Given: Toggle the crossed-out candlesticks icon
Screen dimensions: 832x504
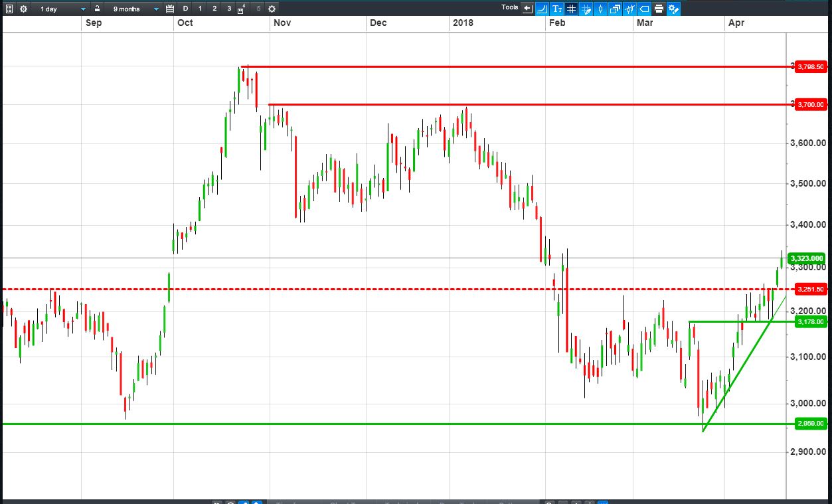Looking at the screenshot, I should (x=629, y=9).
